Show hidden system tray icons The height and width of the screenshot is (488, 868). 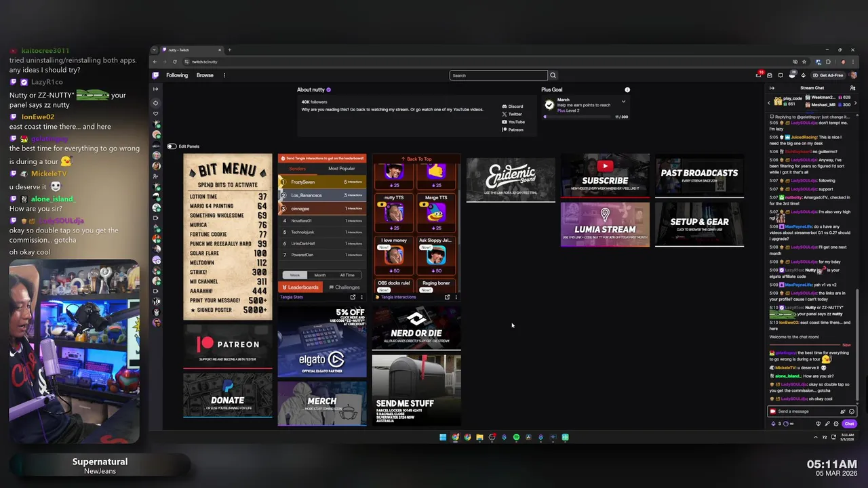816,437
